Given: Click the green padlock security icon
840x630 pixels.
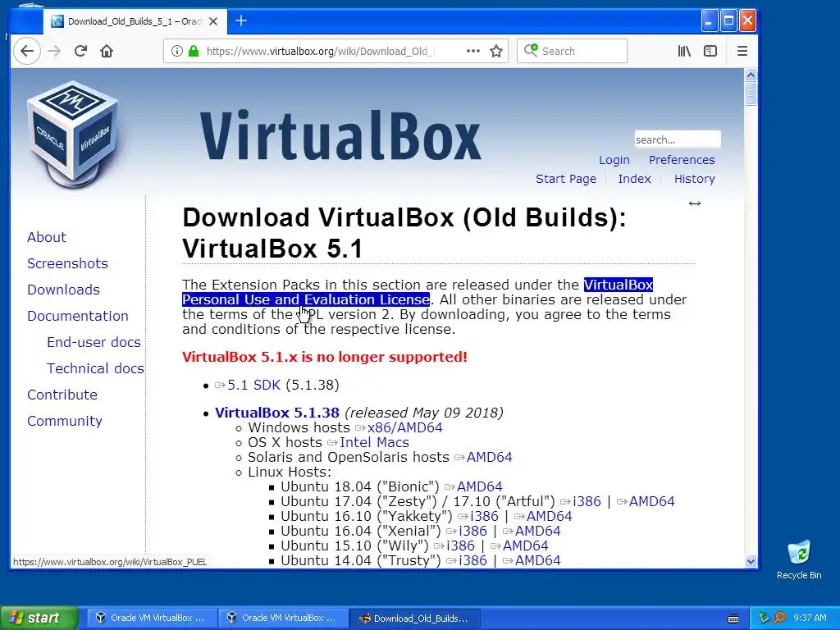Looking at the screenshot, I should [194, 51].
